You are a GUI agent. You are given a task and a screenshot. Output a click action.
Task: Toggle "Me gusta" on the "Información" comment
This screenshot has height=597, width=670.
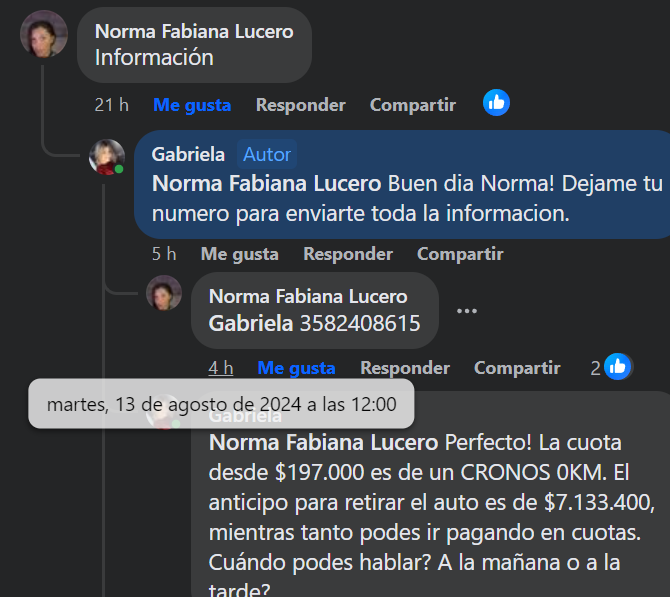pos(191,105)
